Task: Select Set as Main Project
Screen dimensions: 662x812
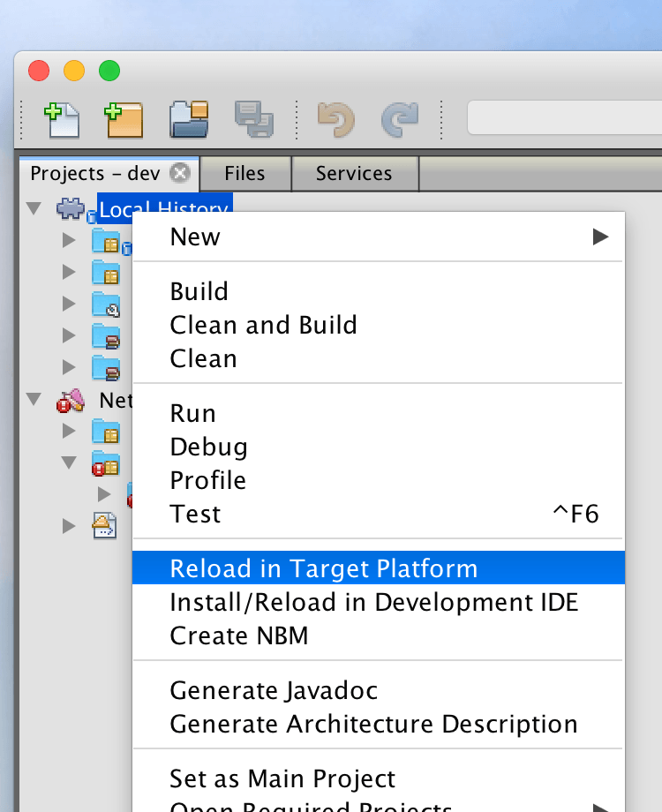Action: click(282, 779)
